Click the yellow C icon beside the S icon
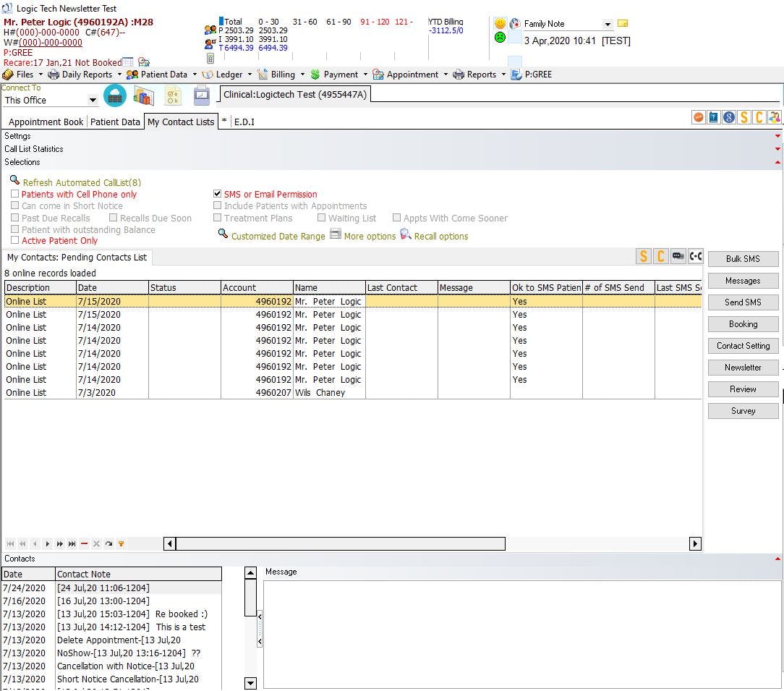The height and width of the screenshot is (691, 784). pyautogui.click(x=660, y=256)
